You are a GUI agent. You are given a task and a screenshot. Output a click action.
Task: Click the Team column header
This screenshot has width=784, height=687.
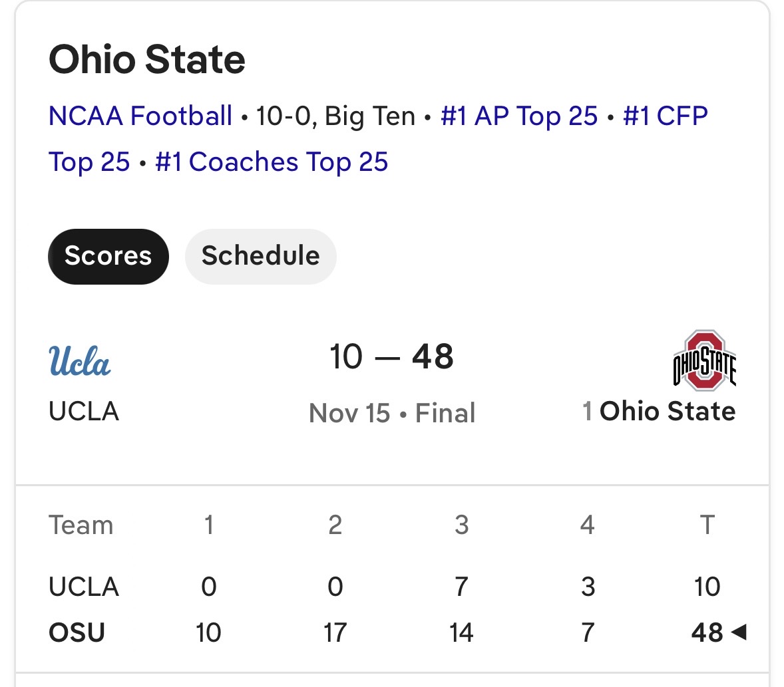point(81,525)
